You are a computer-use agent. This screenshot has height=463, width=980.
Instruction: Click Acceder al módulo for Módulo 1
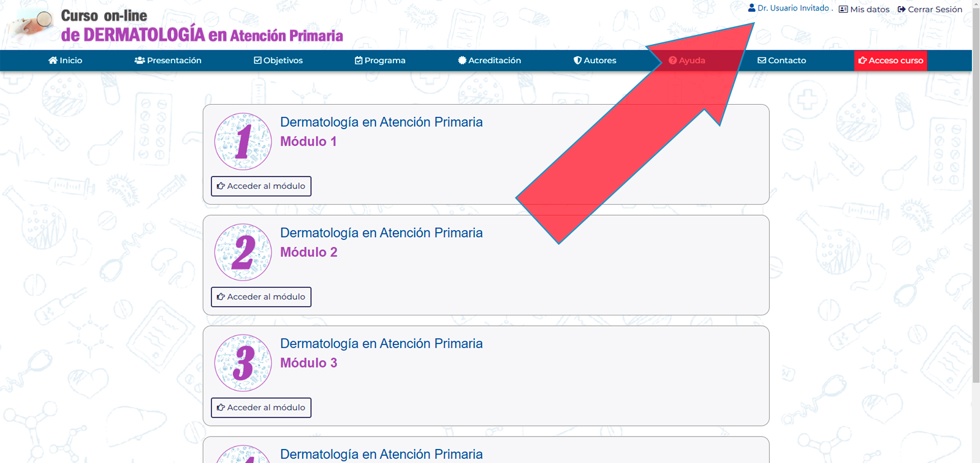click(261, 186)
